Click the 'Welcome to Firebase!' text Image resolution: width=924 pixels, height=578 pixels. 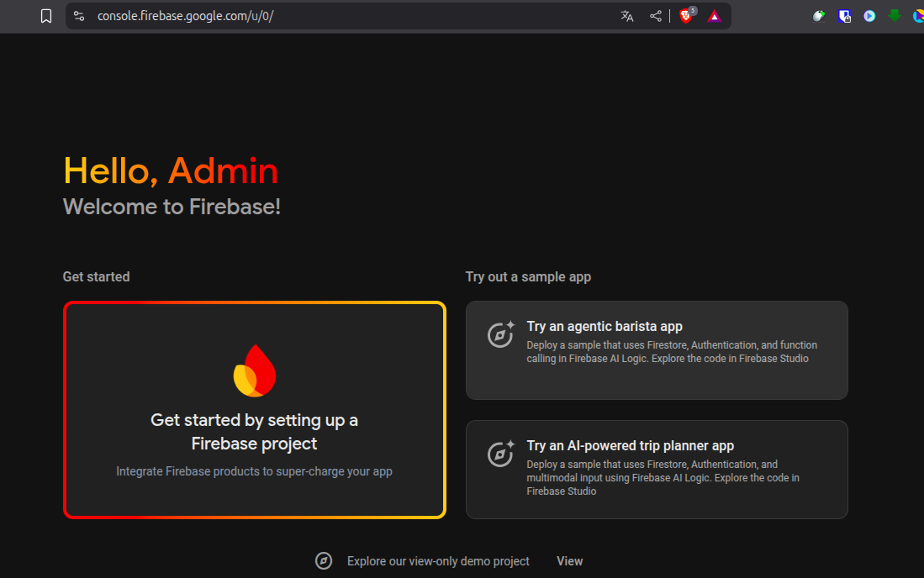tap(172, 207)
